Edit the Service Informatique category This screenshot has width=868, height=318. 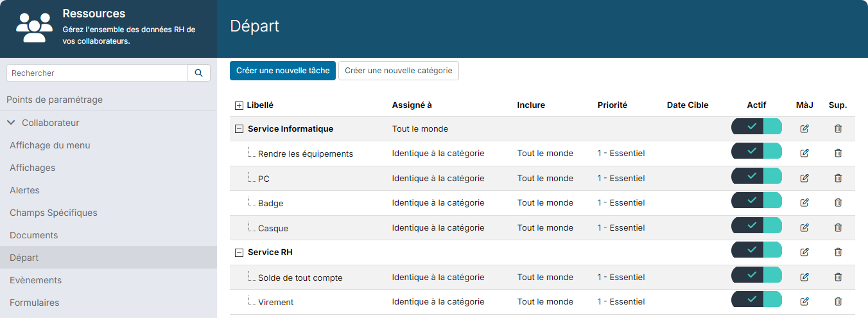[804, 128]
